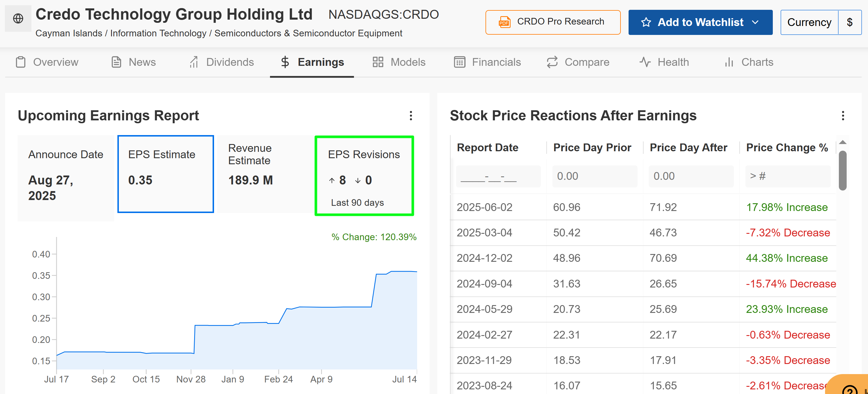
Task: Click the Earnings dollar sign icon
Action: 285,62
